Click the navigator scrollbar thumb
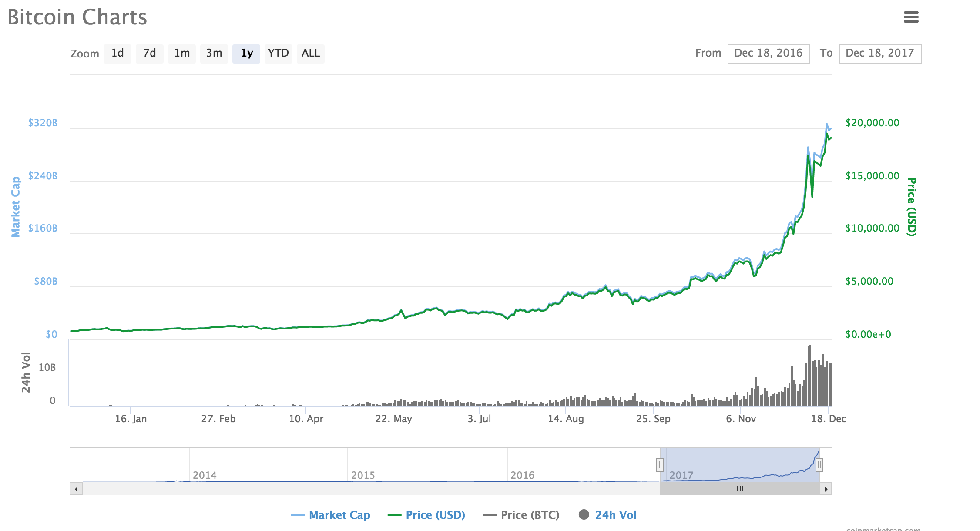The width and height of the screenshot is (980, 531). pyautogui.click(x=740, y=489)
